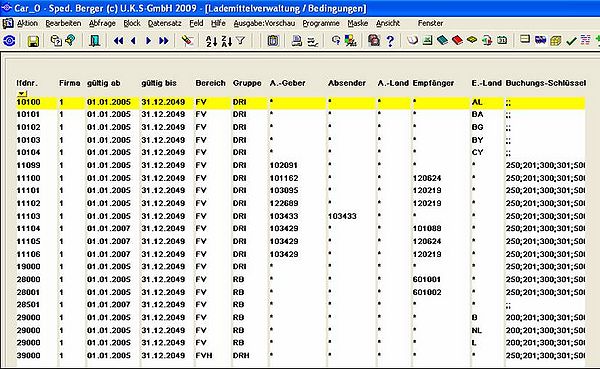Viewport: 600px width, 369px height.
Task: Click the red book toolbar icon
Action: pos(457,40)
